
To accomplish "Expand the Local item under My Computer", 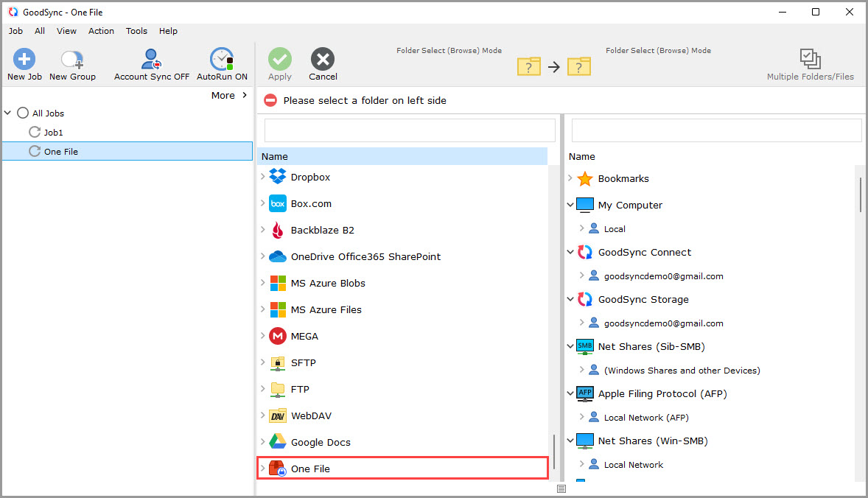I will (581, 228).
